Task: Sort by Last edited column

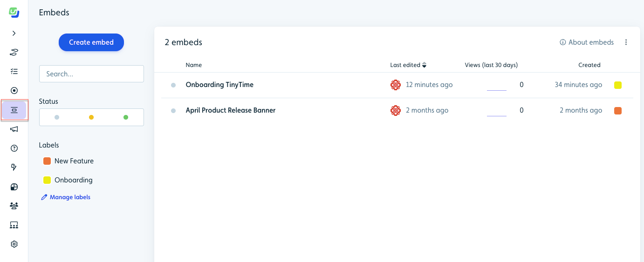Action: (408, 65)
